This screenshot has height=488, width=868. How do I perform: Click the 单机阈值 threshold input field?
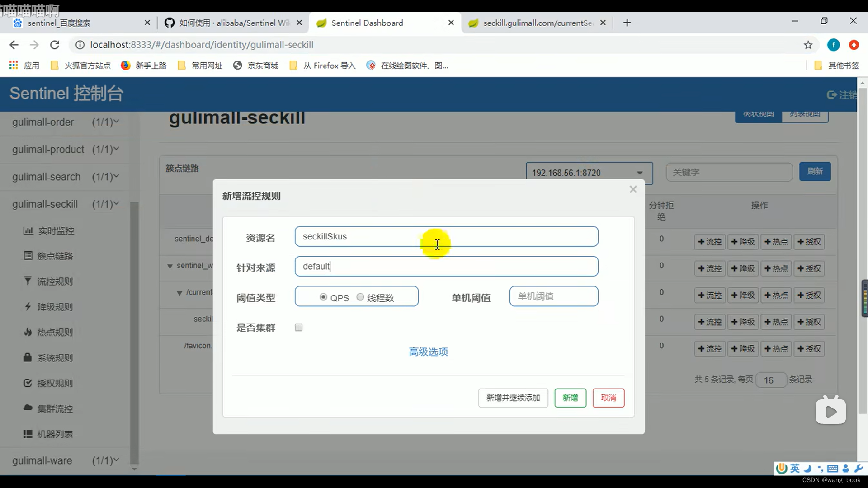[553, 296]
